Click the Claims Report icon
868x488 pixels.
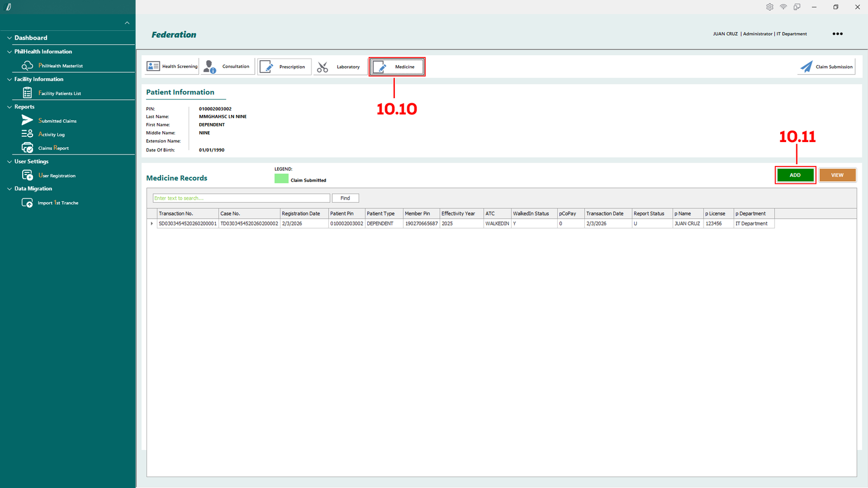tap(27, 147)
